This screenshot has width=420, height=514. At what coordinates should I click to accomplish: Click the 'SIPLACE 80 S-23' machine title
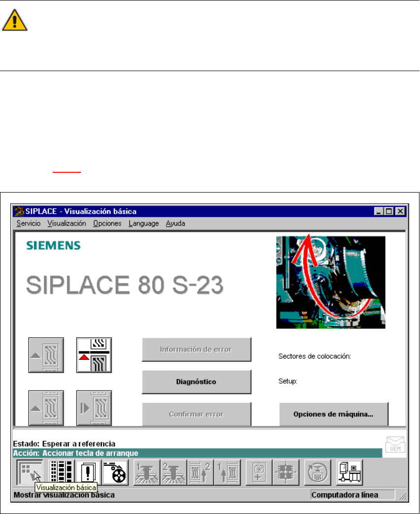[125, 284]
